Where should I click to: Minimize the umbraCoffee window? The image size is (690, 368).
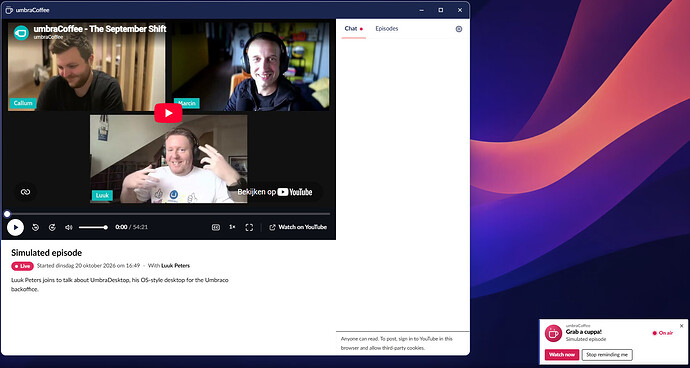click(422, 10)
